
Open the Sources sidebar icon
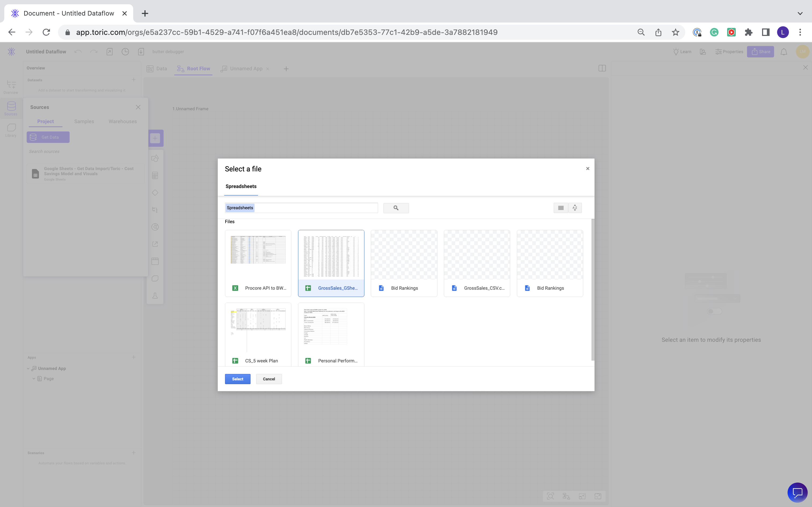point(11,108)
